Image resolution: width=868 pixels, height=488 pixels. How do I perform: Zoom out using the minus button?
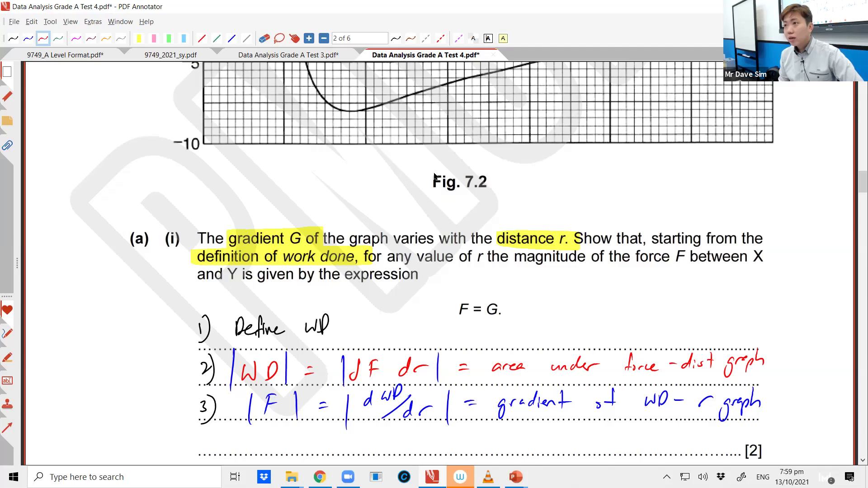(324, 38)
